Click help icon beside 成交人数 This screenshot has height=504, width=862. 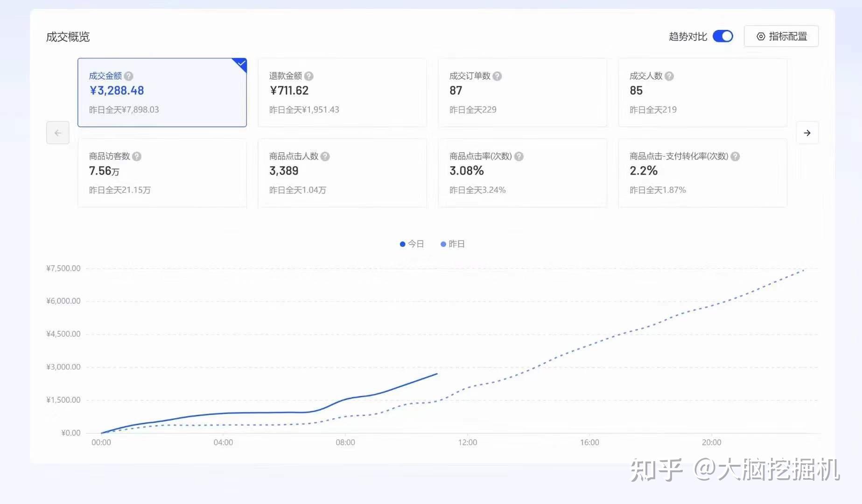[669, 76]
